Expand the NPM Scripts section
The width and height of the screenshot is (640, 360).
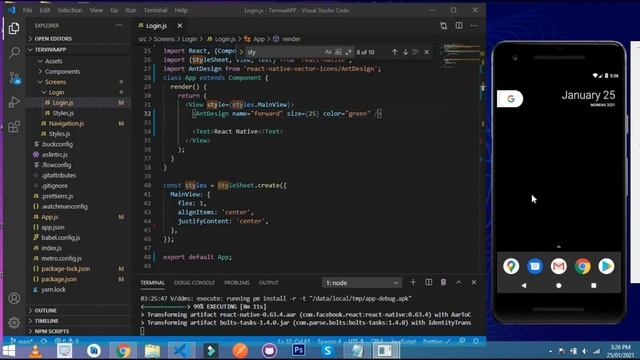(x=78, y=331)
